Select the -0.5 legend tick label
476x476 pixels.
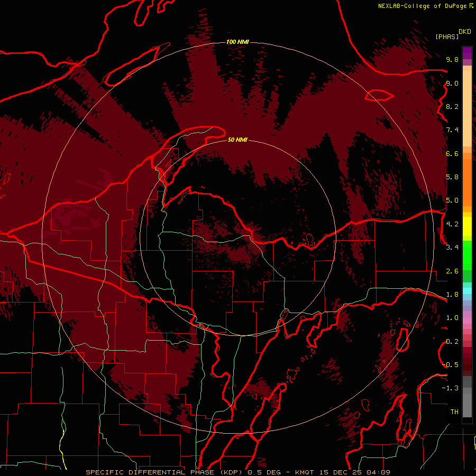pyautogui.click(x=450, y=365)
